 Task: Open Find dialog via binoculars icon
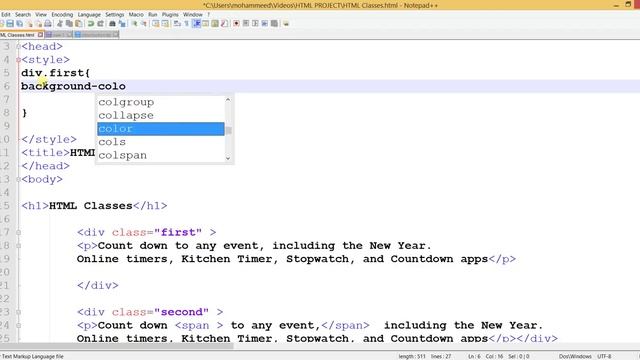[112, 24]
